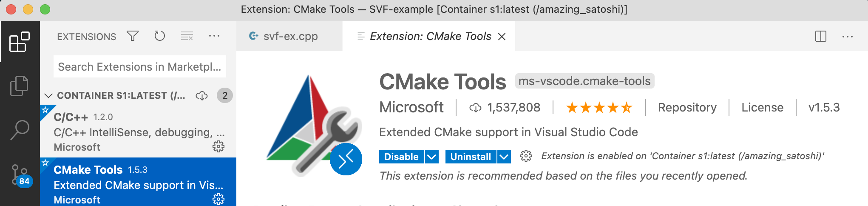Screen dimensions: 868x206
Task: Open the Repository link
Action: pos(687,107)
